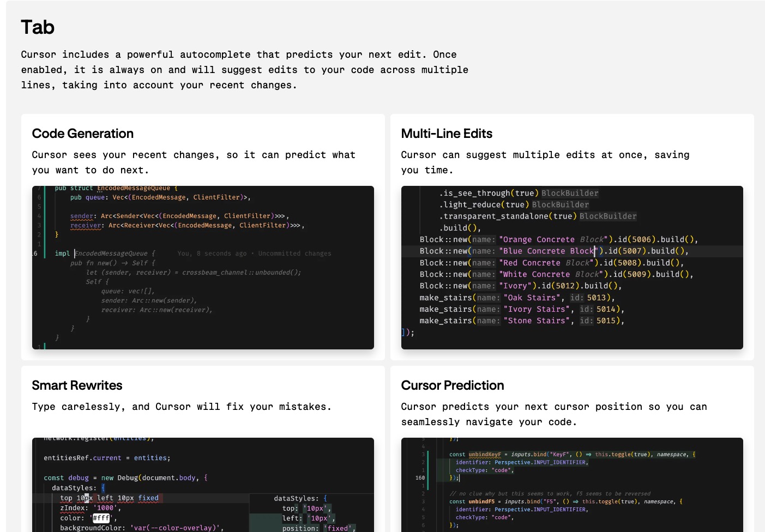Click the "sender: Arc<Sender" code line
Image resolution: width=765 pixels, height=532 pixels.
[179, 216]
